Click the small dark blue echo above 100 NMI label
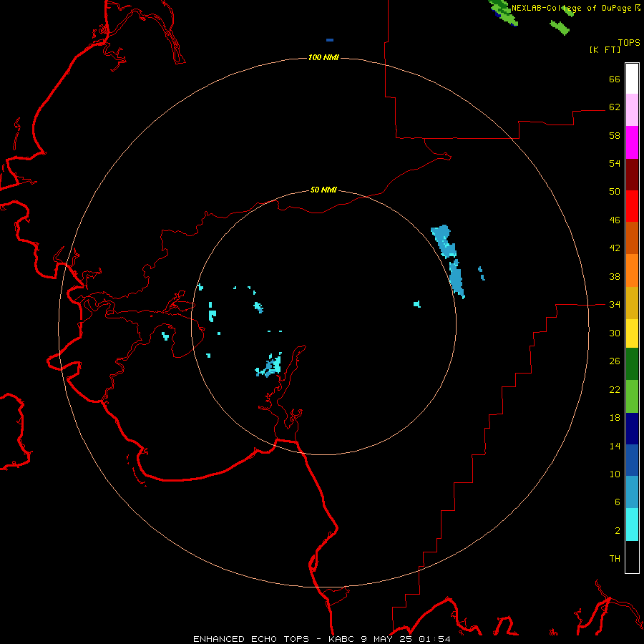This screenshot has width=644, height=644. [x=330, y=40]
